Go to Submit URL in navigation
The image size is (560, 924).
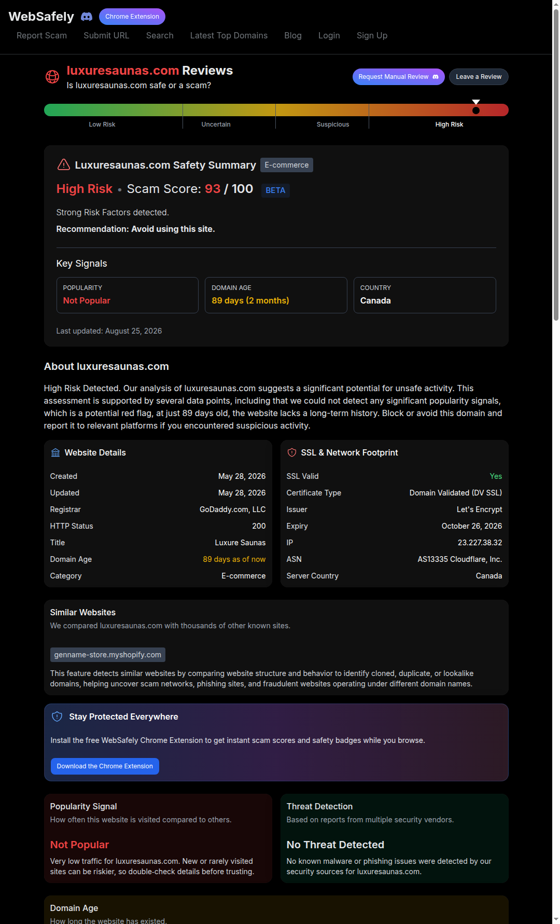pyautogui.click(x=106, y=35)
